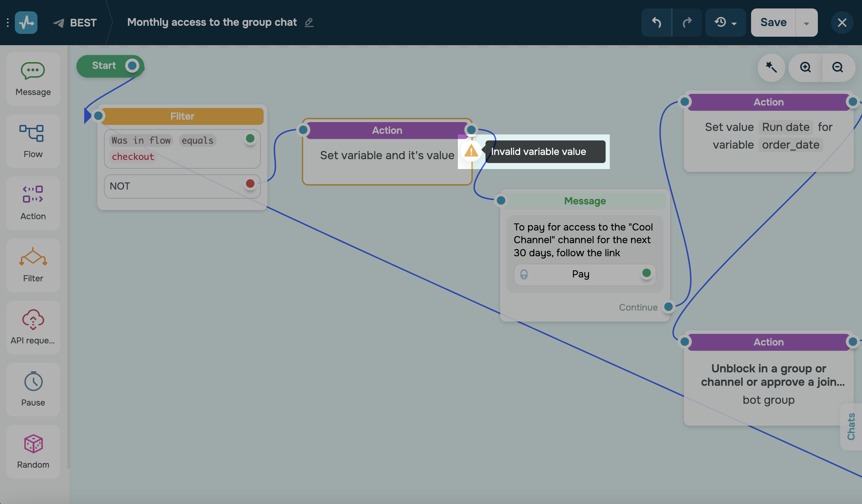Click the Save button
Screen dimensions: 862x504
(x=773, y=22)
